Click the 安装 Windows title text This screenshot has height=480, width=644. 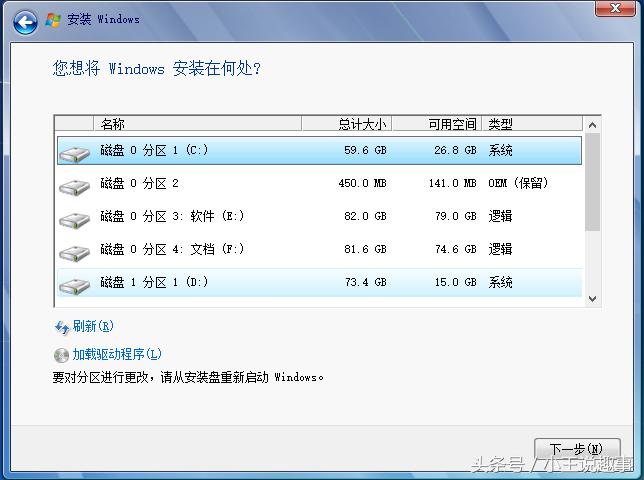tap(103, 19)
